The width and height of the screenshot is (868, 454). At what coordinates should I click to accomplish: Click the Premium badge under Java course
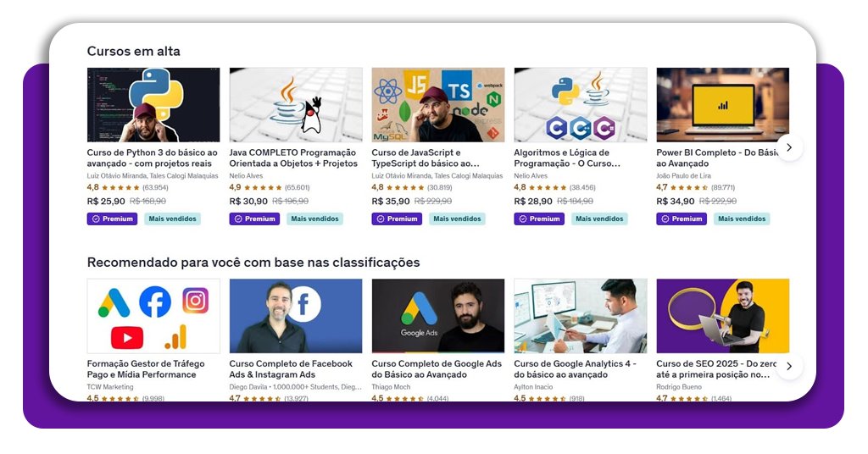point(254,219)
